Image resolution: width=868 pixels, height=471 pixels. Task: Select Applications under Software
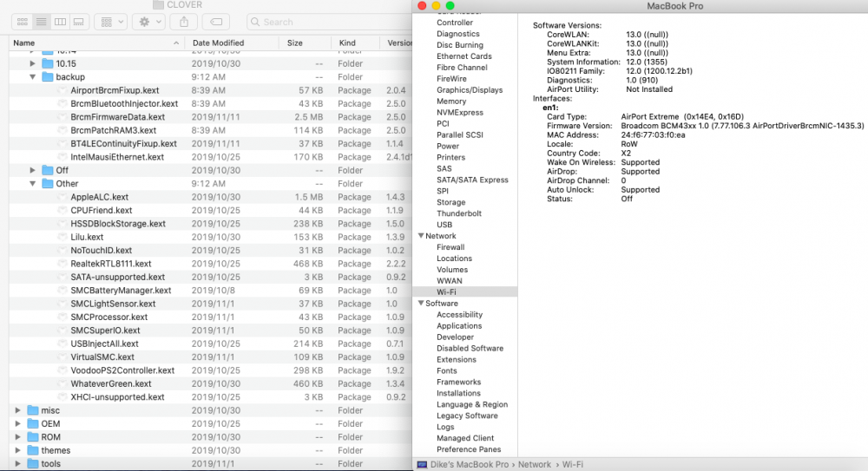click(x=459, y=326)
